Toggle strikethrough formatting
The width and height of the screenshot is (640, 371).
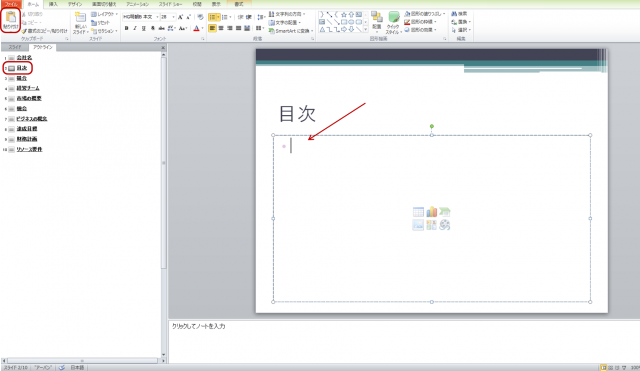162,28
